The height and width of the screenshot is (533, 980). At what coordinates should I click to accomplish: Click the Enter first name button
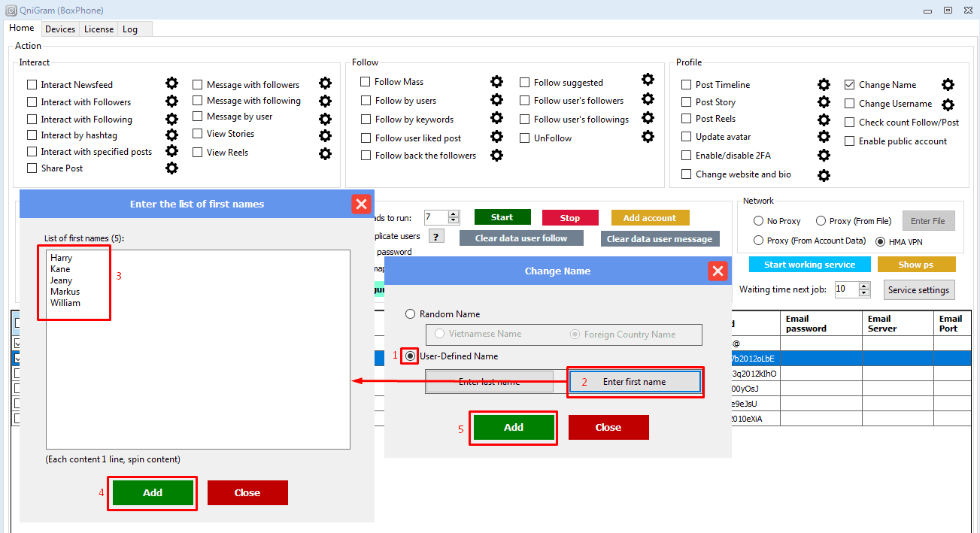click(634, 382)
